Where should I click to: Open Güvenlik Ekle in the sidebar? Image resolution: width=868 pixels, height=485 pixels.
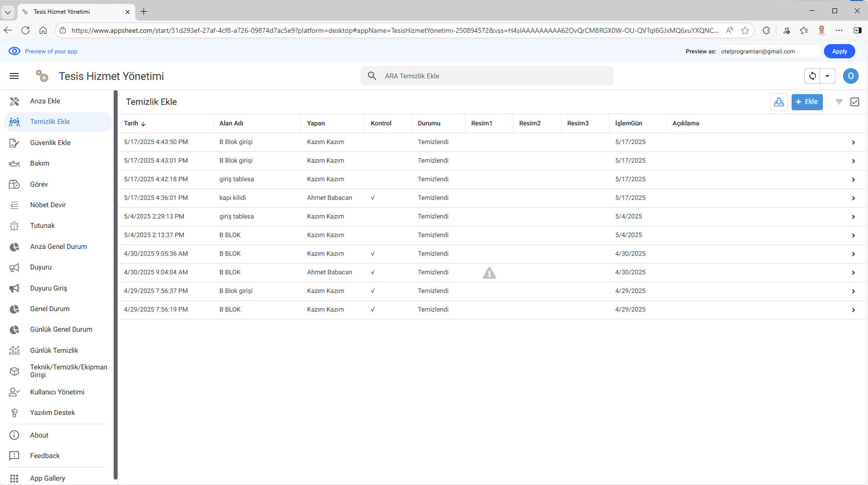(x=50, y=143)
